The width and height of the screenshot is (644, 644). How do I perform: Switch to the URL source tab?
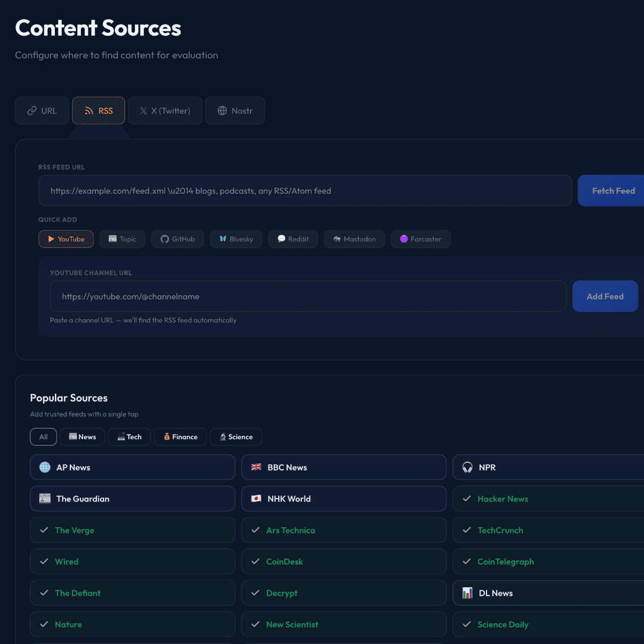click(x=42, y=111)
